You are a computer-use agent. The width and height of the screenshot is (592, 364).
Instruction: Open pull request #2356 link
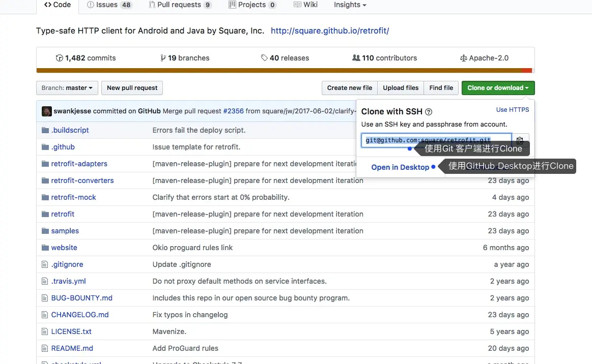point(233,111)
